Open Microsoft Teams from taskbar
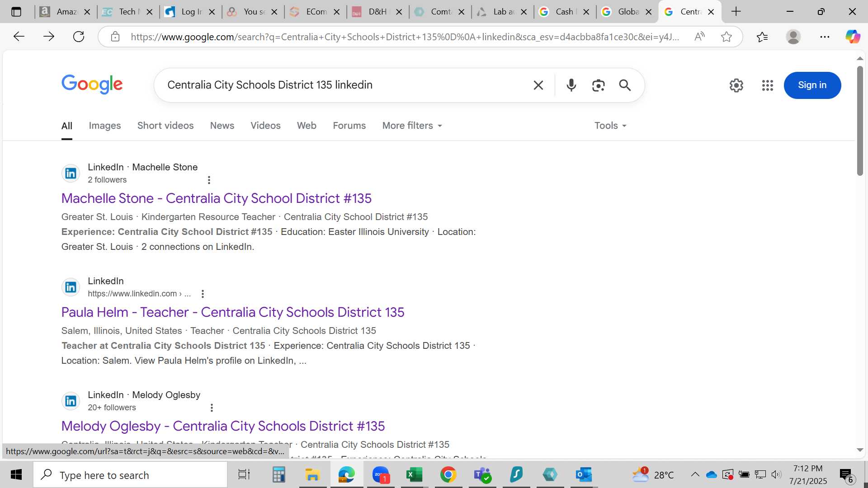The width and height of the screenshot is (868, 488). 482,475
